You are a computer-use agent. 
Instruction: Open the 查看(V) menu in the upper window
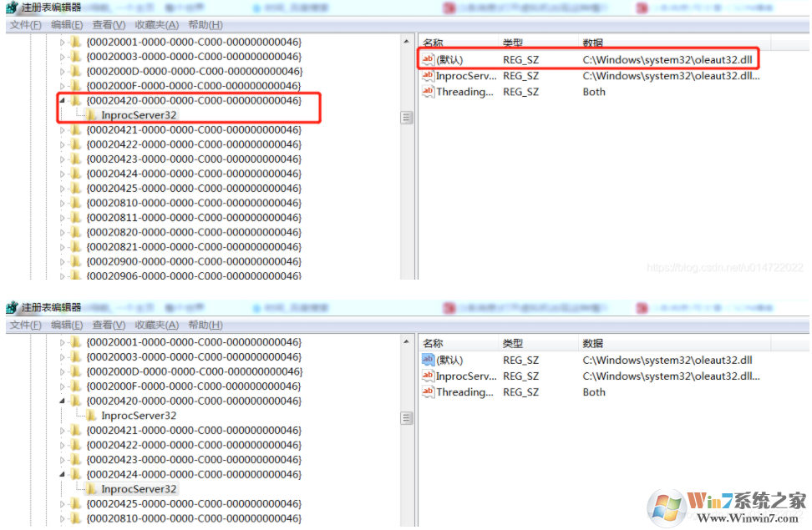(x=109, y=25)
